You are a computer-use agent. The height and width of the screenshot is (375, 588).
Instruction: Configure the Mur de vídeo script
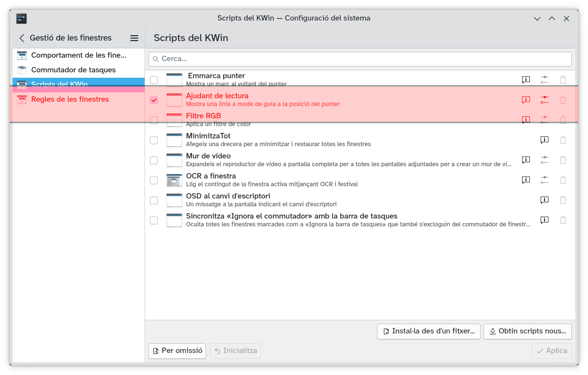[545, 160]
